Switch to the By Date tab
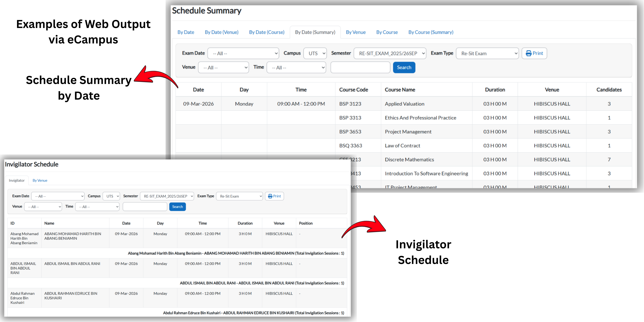644x322 pixels. [x=186, y=32]
